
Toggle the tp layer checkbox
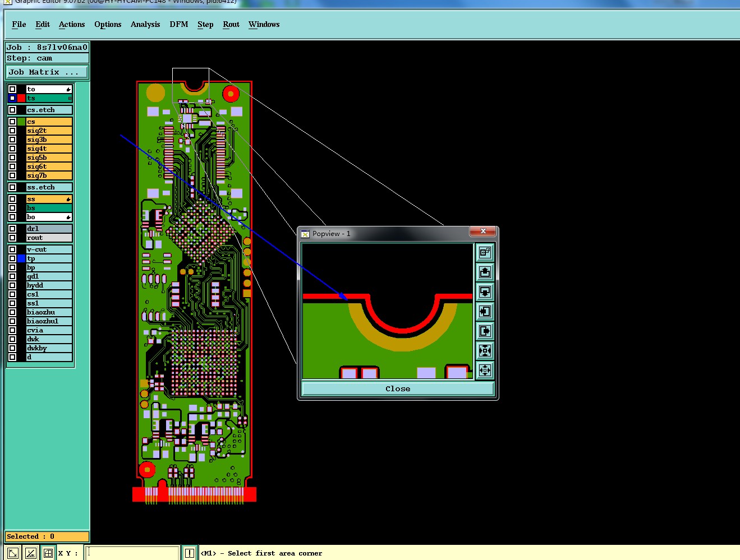[12, 258]
